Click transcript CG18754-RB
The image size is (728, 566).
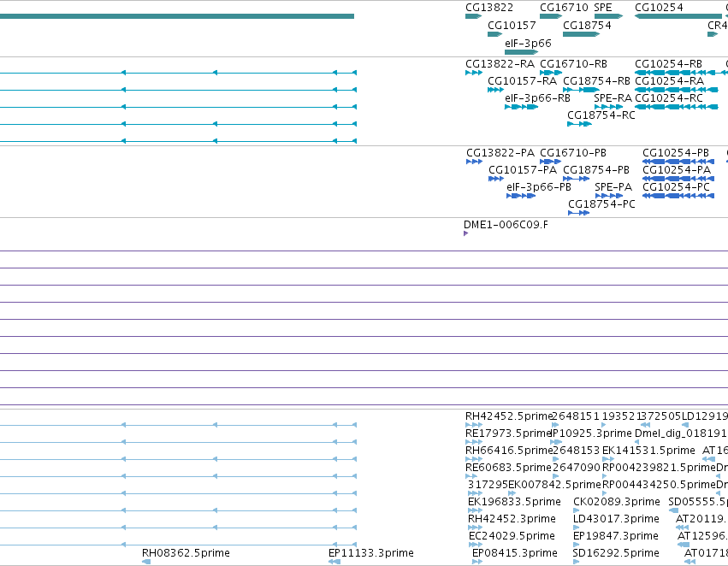point(596,80)
